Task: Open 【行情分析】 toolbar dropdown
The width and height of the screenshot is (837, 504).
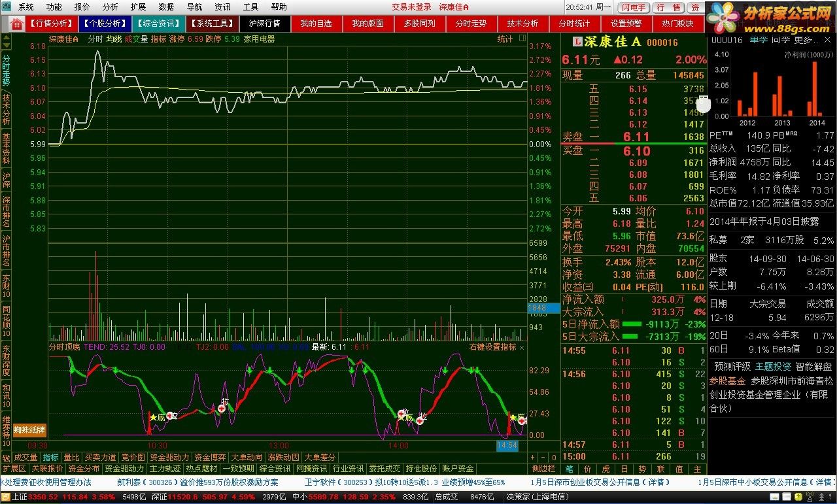Action: click(52, 24)
